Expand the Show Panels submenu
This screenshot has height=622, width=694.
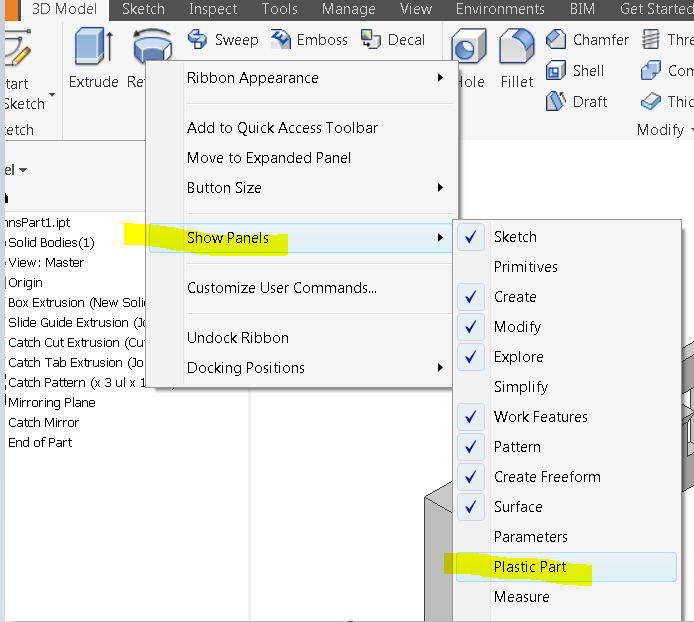pyautogui.click(x=301, y=238)
